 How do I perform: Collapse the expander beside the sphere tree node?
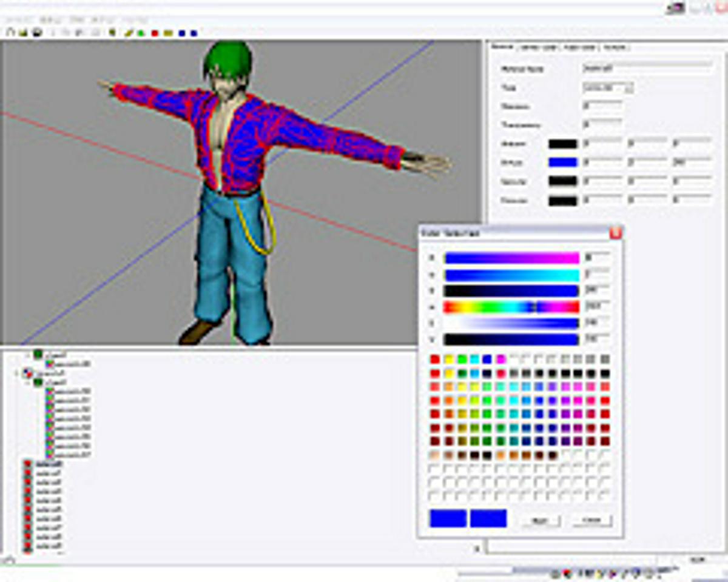(18, 374)
